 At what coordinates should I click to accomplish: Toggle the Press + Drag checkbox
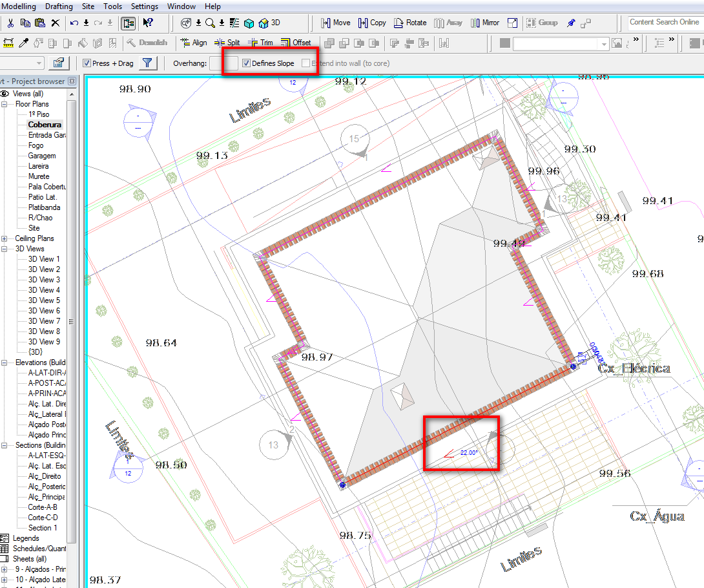[87, 63]
